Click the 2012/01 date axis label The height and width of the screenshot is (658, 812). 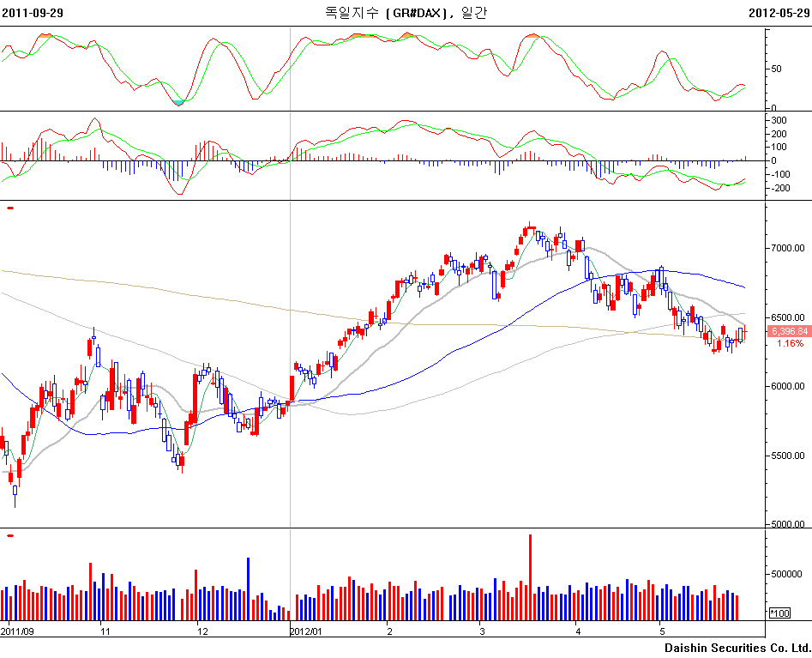coord(306,631)
